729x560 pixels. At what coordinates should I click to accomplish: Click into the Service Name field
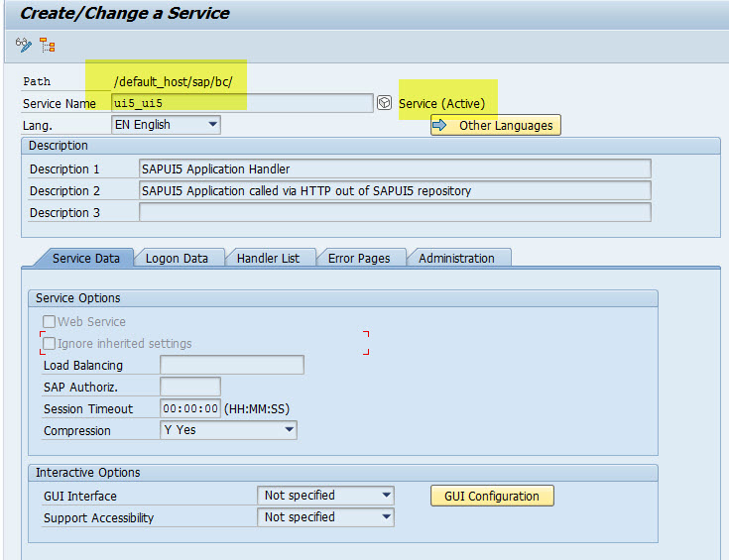(242, 103)
